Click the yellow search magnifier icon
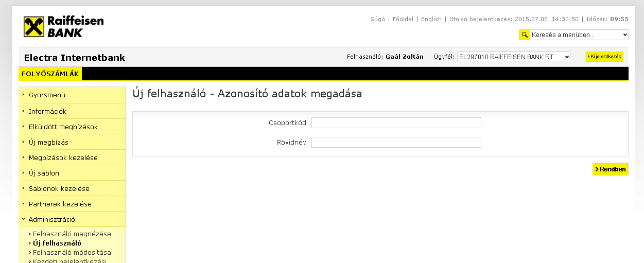Screen dimensions: 644x263 524,35
